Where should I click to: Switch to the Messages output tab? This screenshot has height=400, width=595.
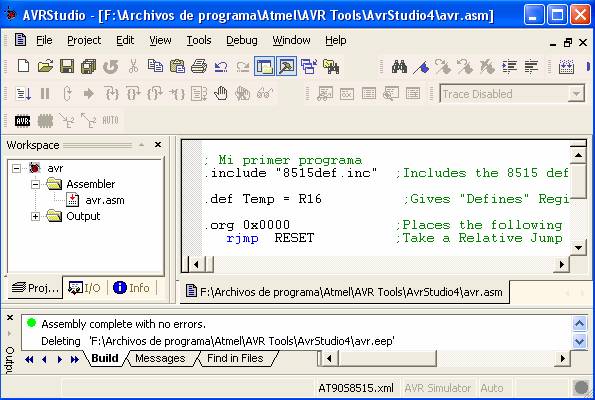point(160,358)
